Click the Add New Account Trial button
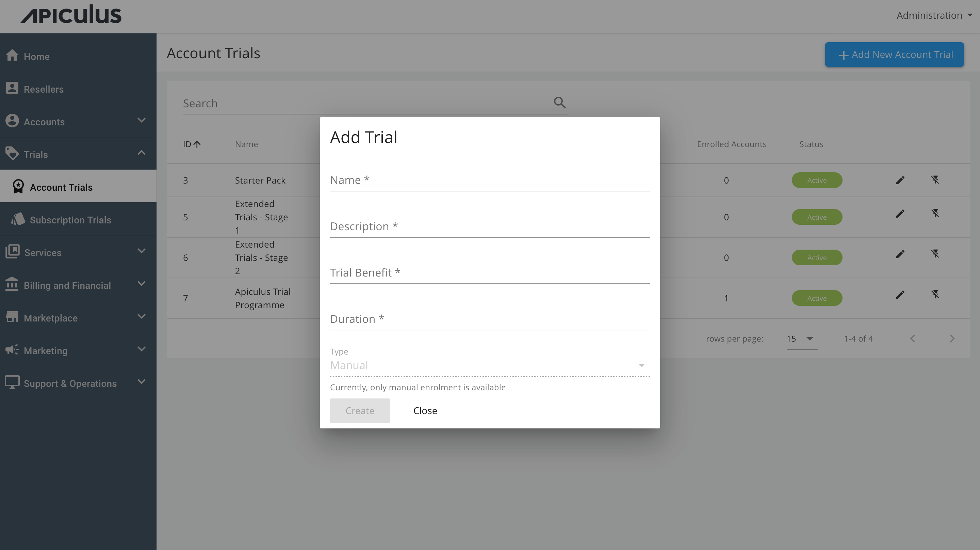 (894, 54)
